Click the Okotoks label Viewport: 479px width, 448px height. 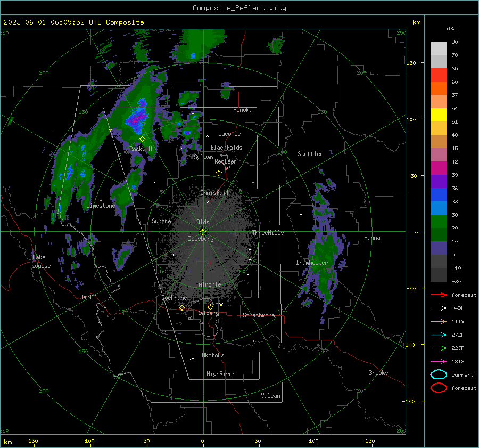(213, 355)
